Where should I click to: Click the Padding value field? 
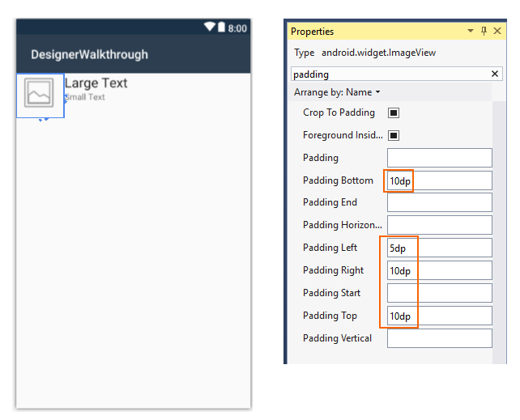coord(439,158)
